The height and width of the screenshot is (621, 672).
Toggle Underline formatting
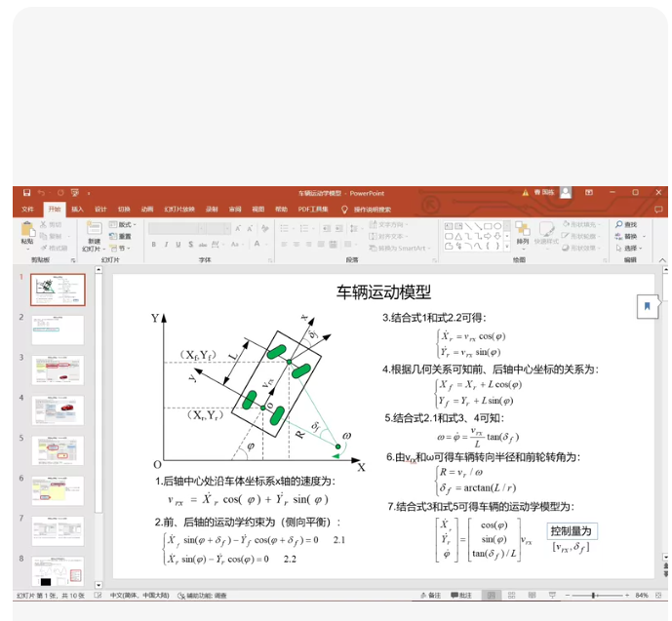[x=178, y=244]
